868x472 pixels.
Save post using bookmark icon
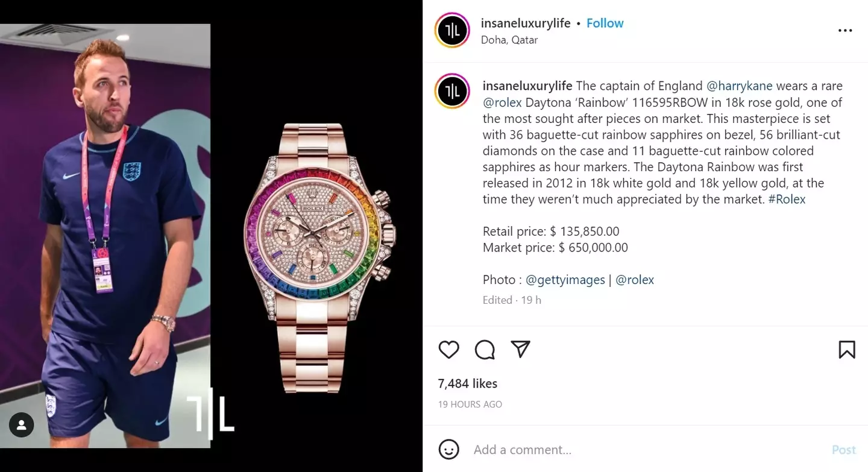tap(847, 350)
